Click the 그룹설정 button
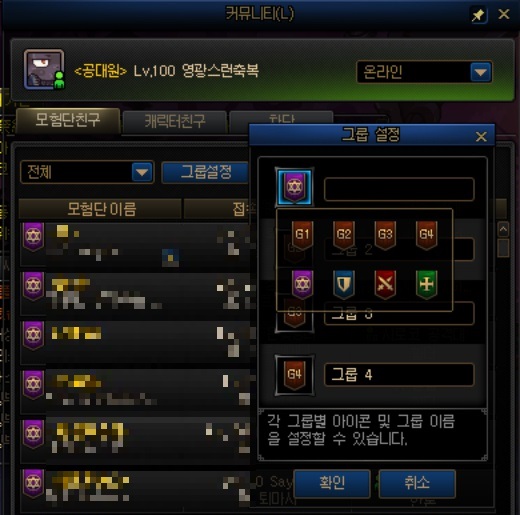 [x=206, y=172]
